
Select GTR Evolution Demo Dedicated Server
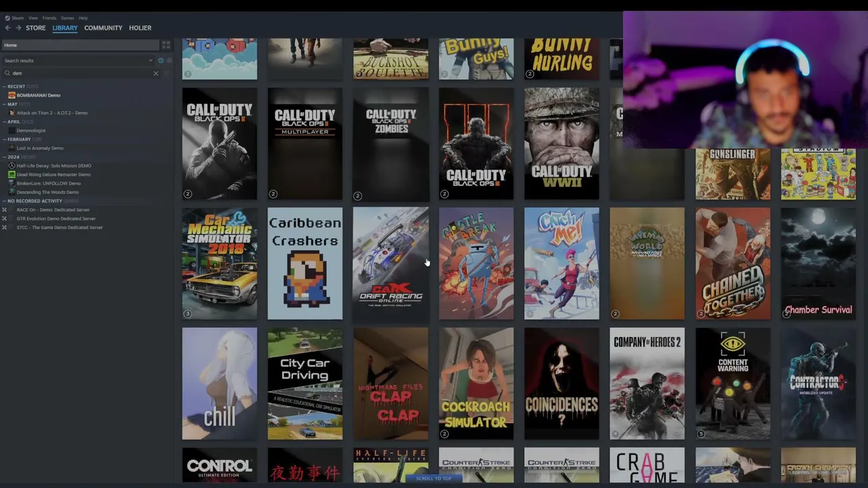pos(56,219)
